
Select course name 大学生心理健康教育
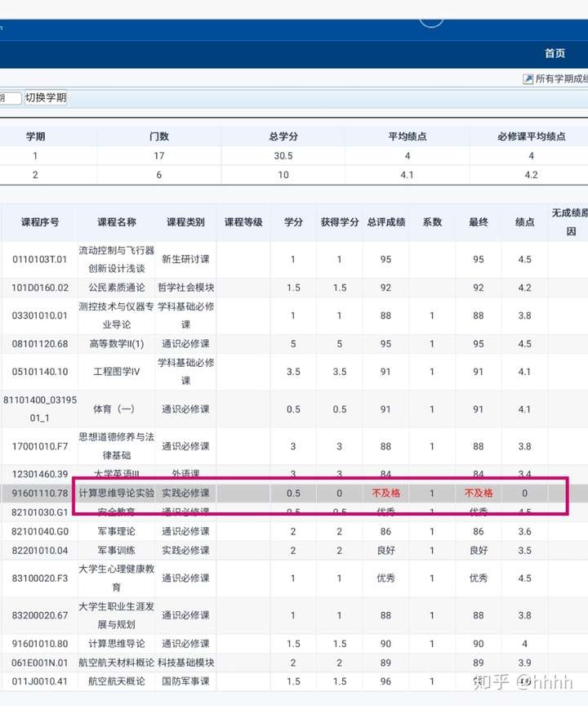click(x=117, y=579)
